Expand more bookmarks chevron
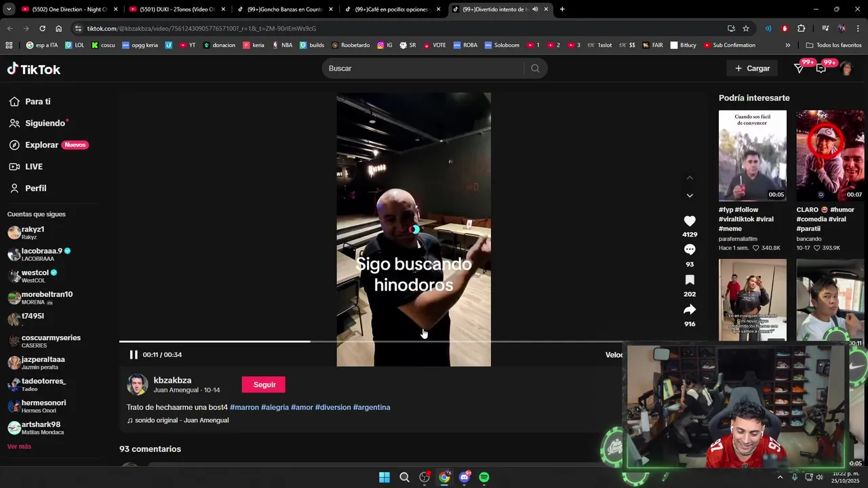The height and width of the screenshot is (488, 868). point(787,45)
